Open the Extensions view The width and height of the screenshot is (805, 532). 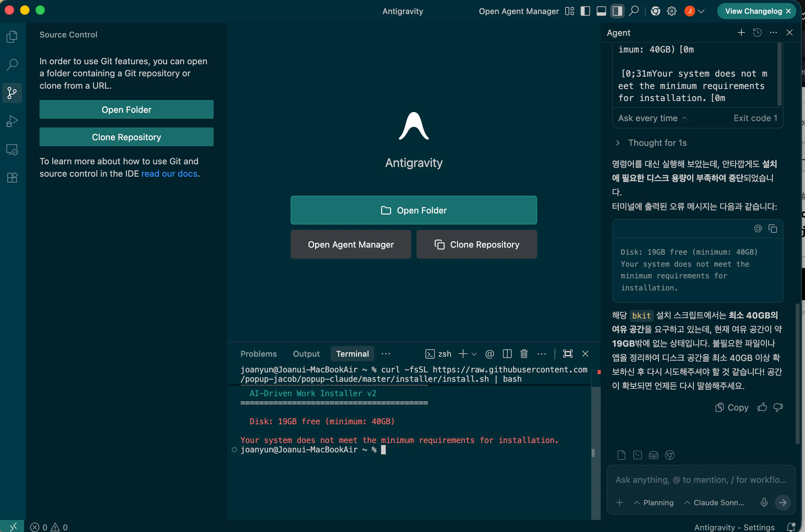tap(12, 177)
